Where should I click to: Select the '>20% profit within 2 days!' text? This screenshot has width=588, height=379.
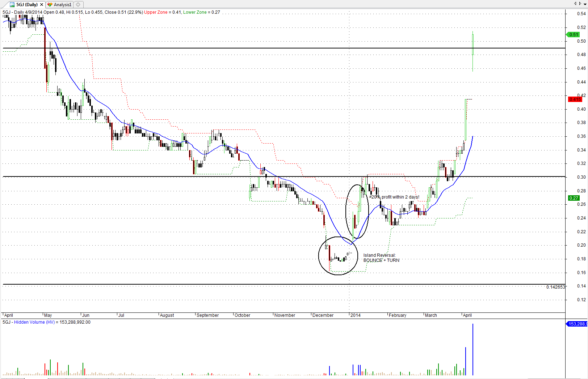pyautogui.click(x=394, y=197)
